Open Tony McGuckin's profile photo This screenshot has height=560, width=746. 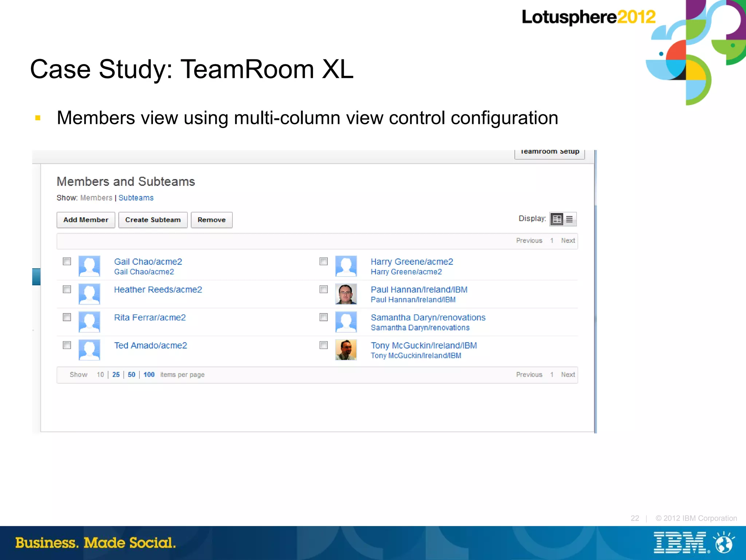click(346, 350)
